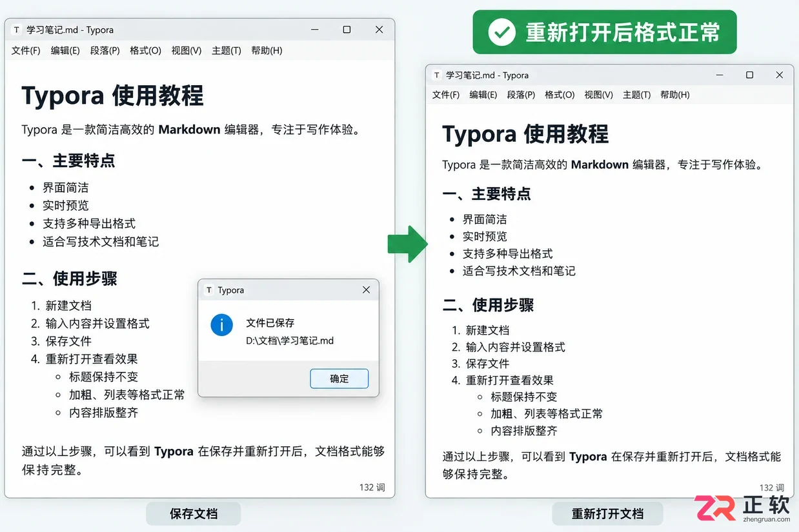This screenshot has width=799, height=532.
Task: Click list item 实时预览 in right window
Action: click(485, 237)
